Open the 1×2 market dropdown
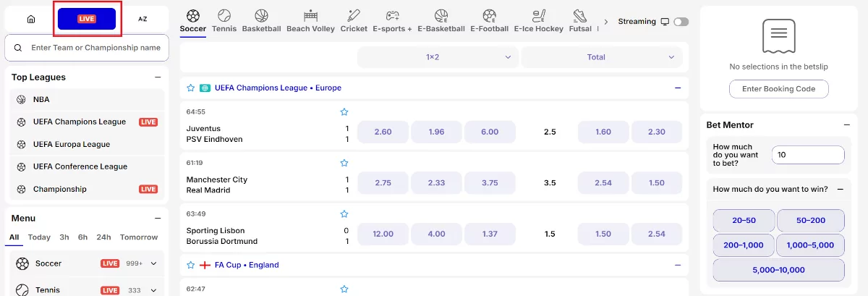The height and width of the screenshot is (296, 868). pyautogui.click(x=438, y=57)
